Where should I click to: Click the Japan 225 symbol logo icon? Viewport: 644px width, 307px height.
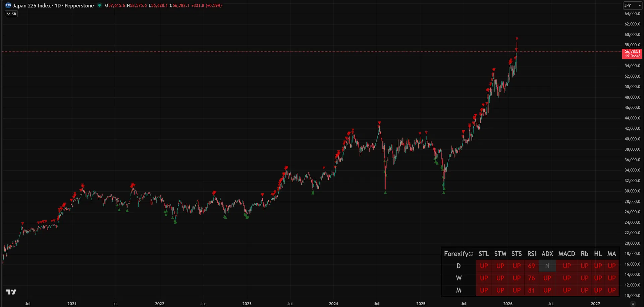click(8, 5)
